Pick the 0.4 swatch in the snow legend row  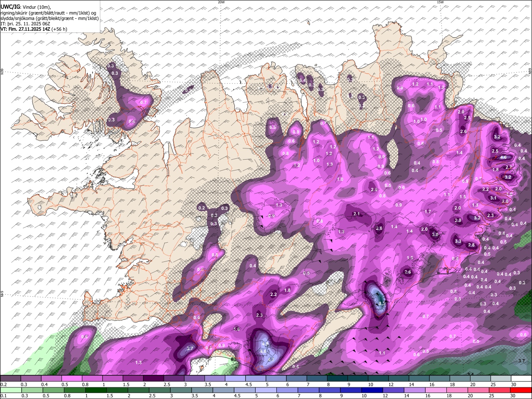tap(51, 378)
